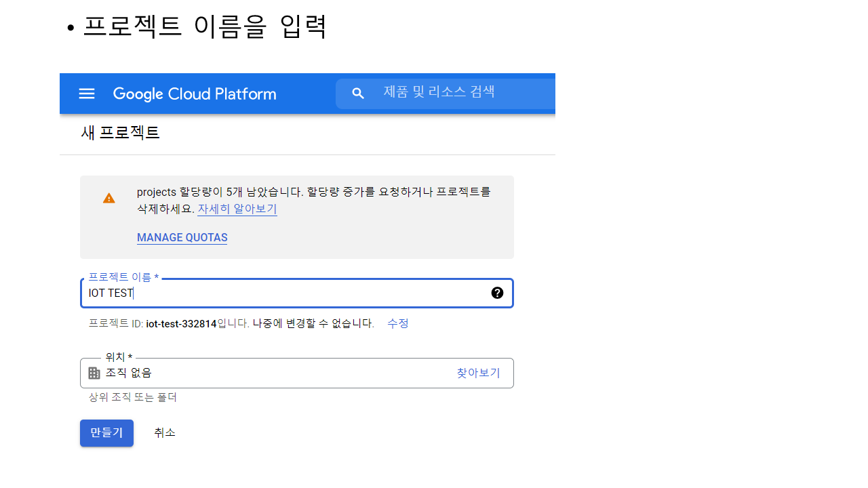Screen dimensions: 868x488
Task: Click 수정 to edit project ID
Action: point(397,323)
